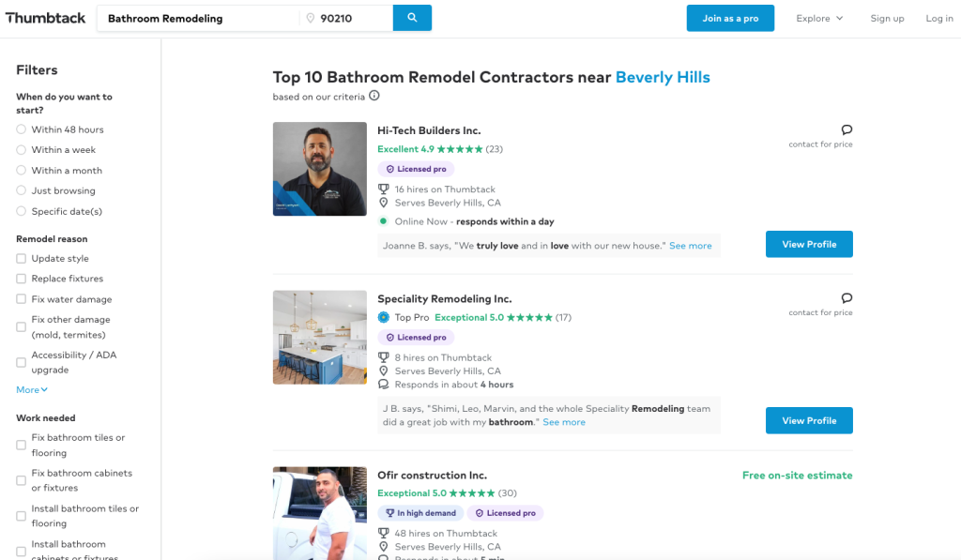Click the Beverly Hills link in heading

663,77
